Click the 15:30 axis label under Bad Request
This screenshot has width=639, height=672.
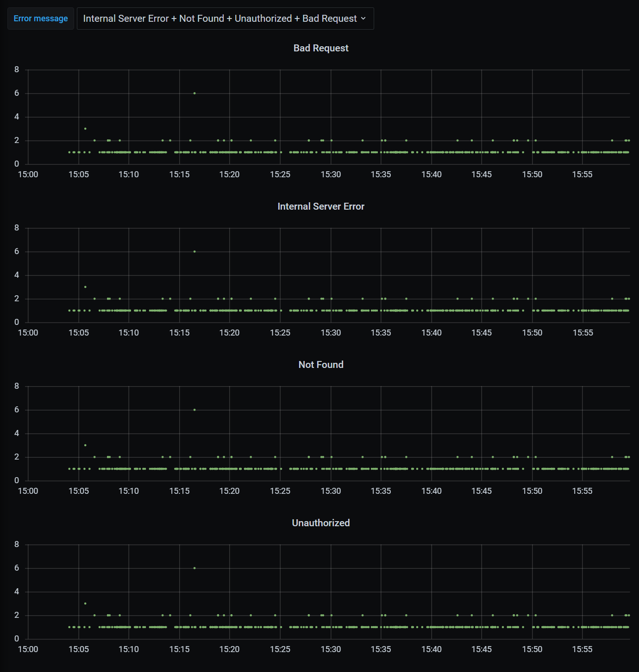(332, 174)
